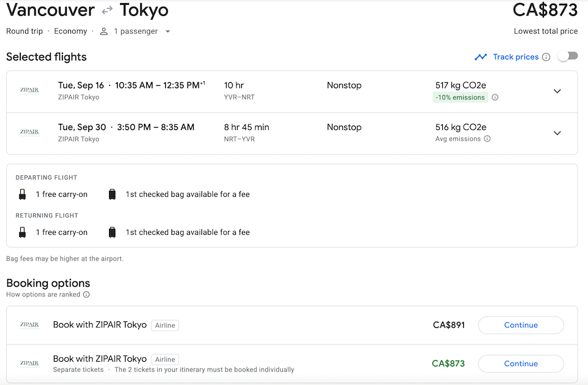
Task: Click the 'Avg emissions' label
Action: pyautogui.click(x=458, y=139)
